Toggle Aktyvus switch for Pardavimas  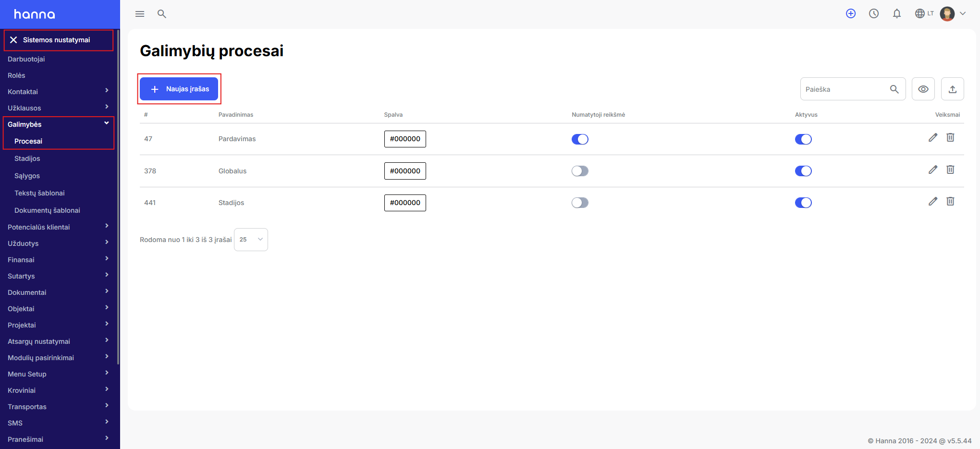[x=803, y=139]
